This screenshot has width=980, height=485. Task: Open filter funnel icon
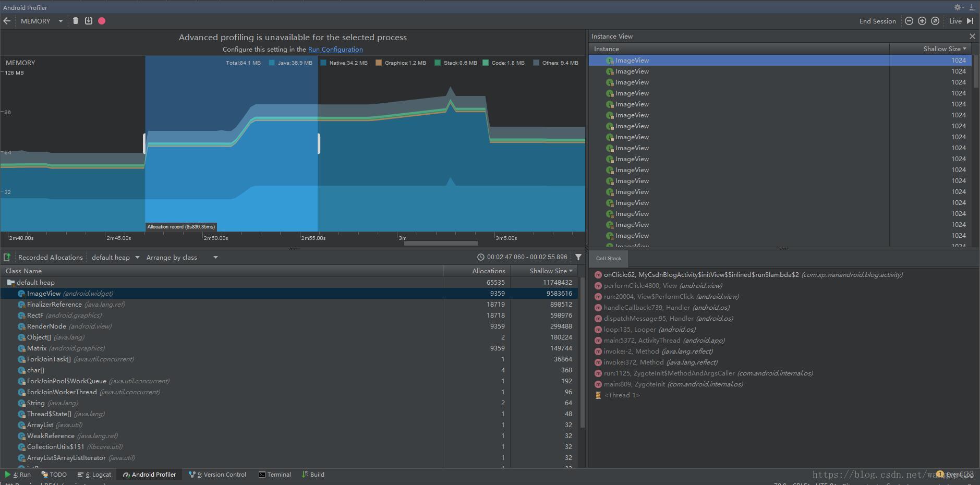tap(578, 257)
